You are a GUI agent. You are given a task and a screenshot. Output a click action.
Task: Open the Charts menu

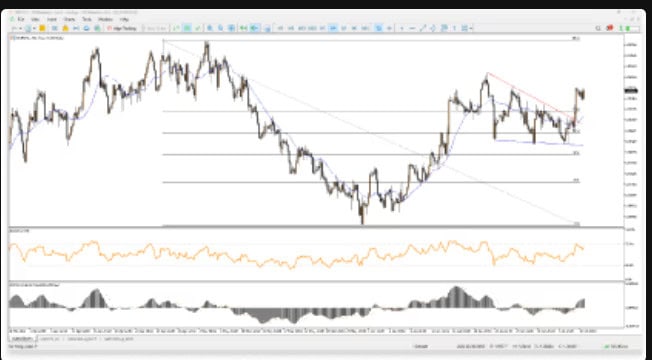click(x=69, y=19)
